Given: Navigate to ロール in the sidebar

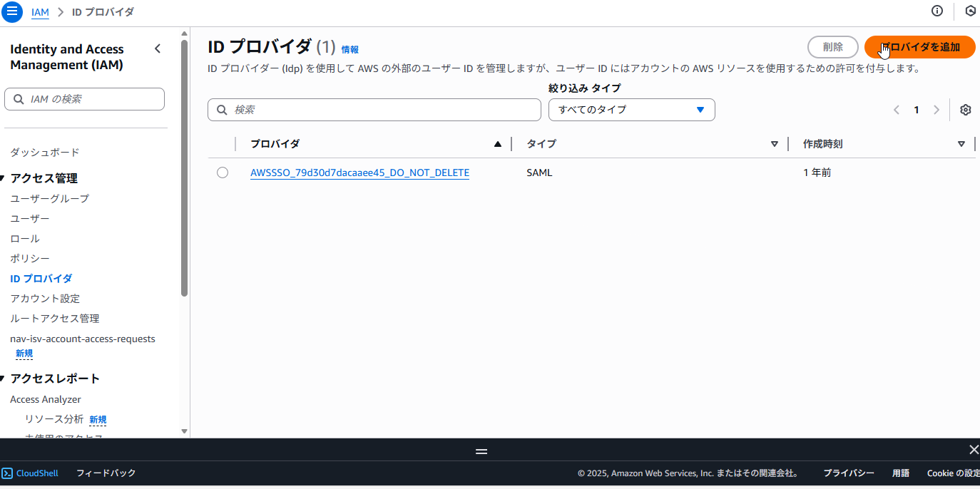Looking at the screenshot, I should (24, 238).
